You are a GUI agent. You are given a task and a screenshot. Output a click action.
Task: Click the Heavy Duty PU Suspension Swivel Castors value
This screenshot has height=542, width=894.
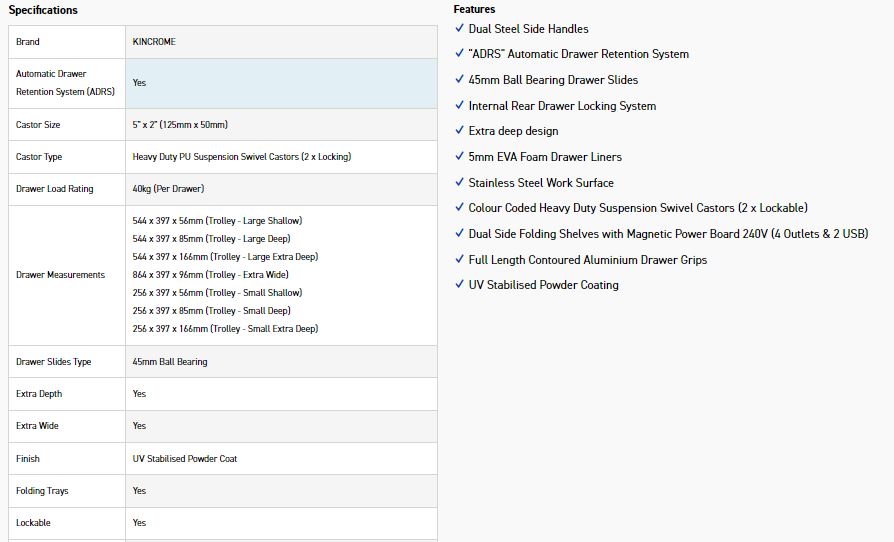[241, 157]
